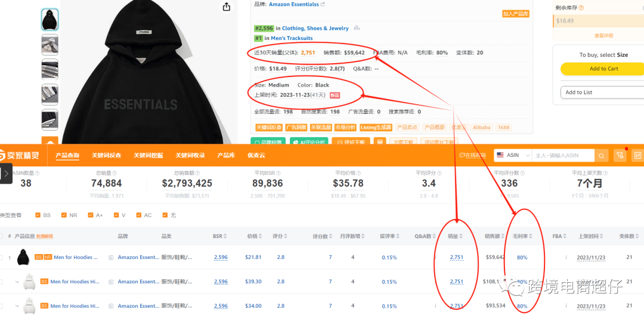This screenshot has width=644, height=315.
Task: Click the 市场分析 tag button
Action: (x=345, y=127)
